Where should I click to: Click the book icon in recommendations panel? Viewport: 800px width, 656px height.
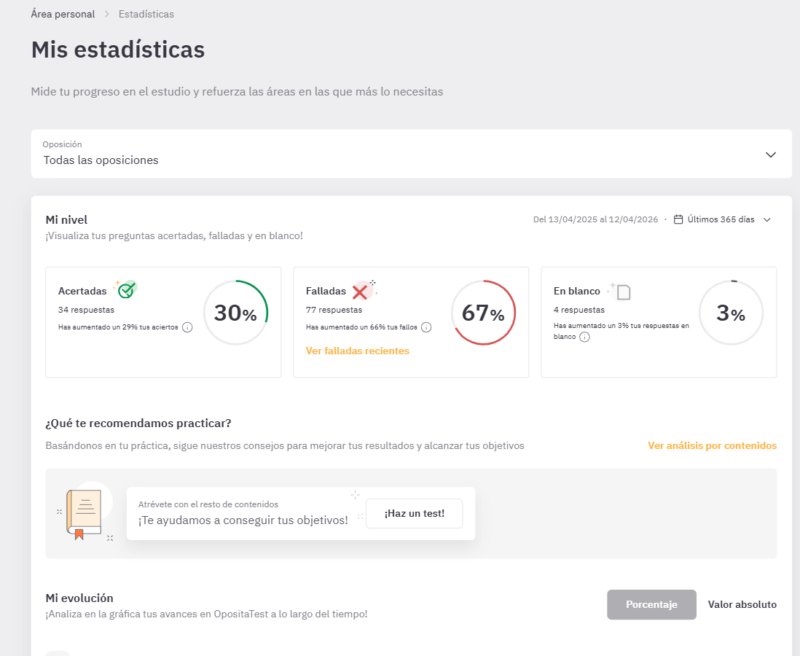tap(84, 514)
